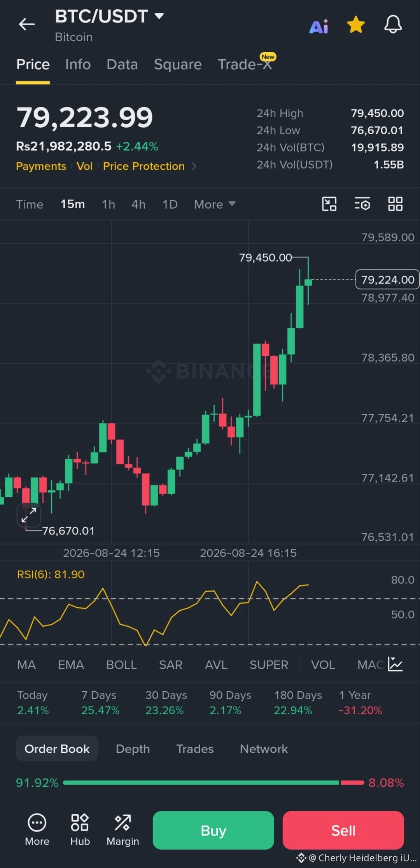Open the Hub icon
The width and height of the screenshot is (420, 868).
coord(80,830)
